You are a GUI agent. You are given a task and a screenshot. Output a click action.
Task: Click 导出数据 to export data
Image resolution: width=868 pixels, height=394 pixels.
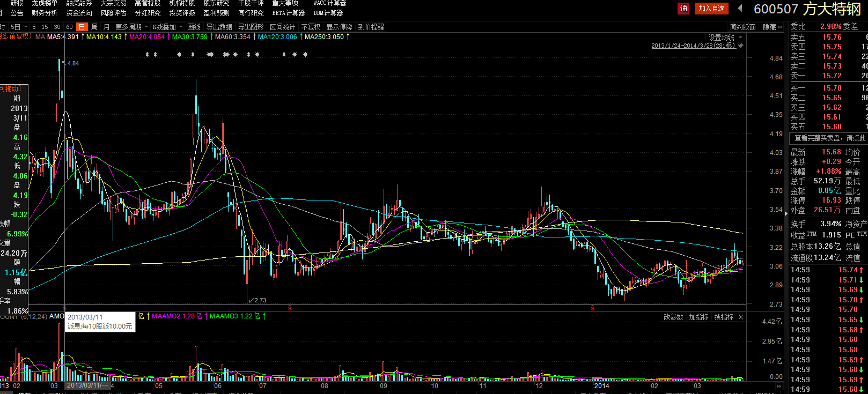tap(219, 27)
